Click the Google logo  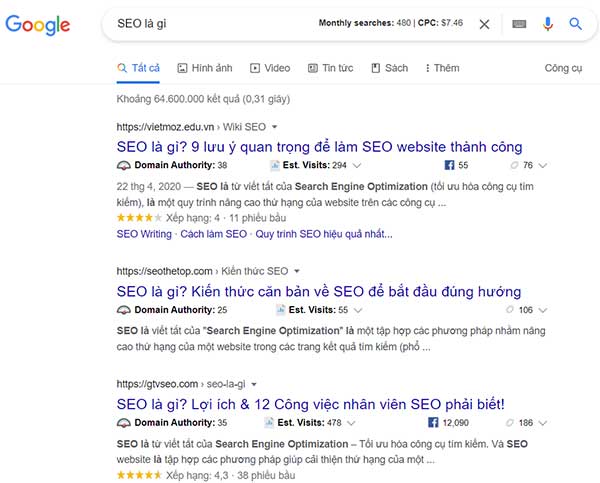point(38,24)
